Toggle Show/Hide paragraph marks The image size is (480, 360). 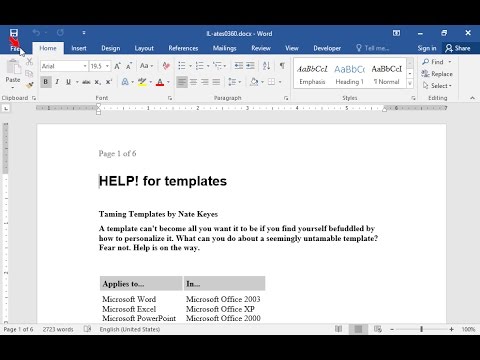click(x=282, y=66)
